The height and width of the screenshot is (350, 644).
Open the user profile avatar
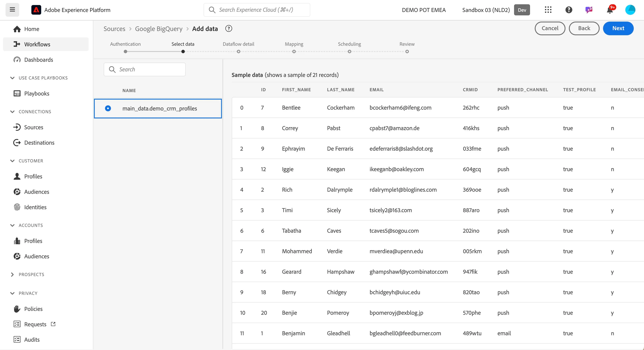click(630, 10)
